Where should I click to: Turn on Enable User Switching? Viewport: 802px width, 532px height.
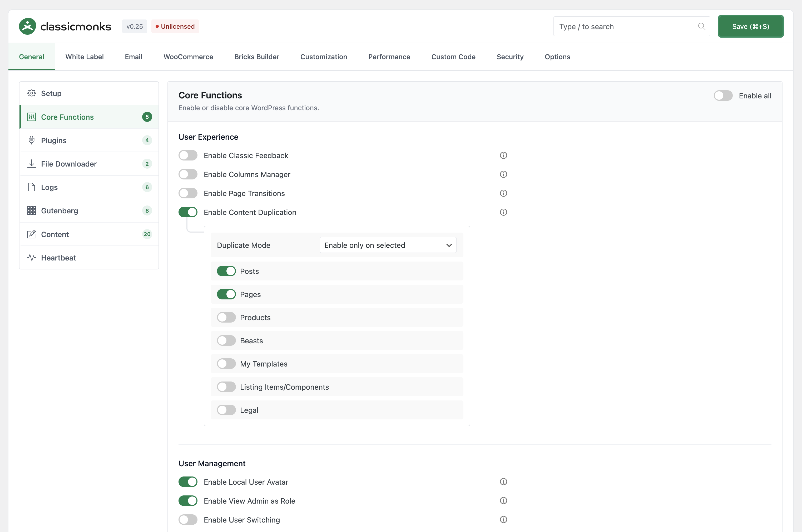[x=188, y=520]
